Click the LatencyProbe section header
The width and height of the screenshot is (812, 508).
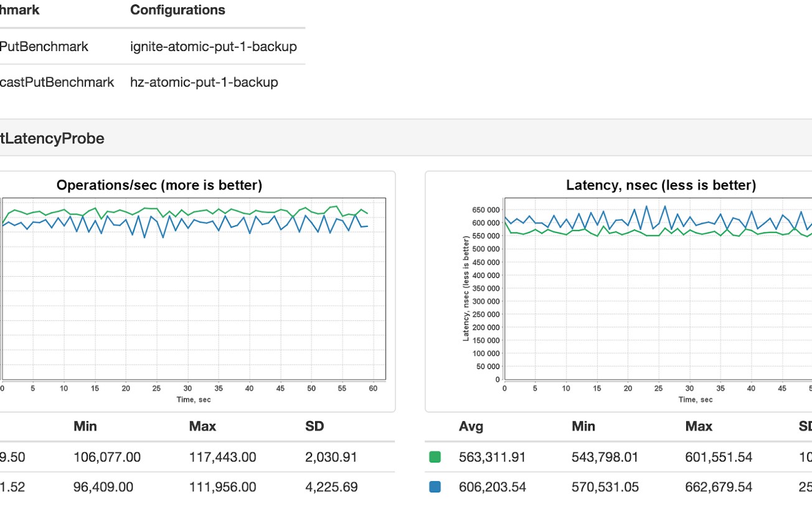[52, 138]
